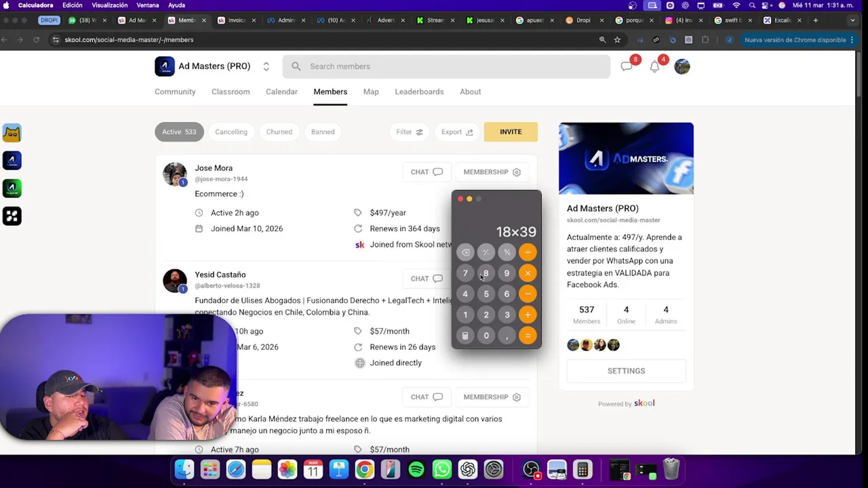
Task: Open Chrome tab list chevron
Action: pos(852,20)
